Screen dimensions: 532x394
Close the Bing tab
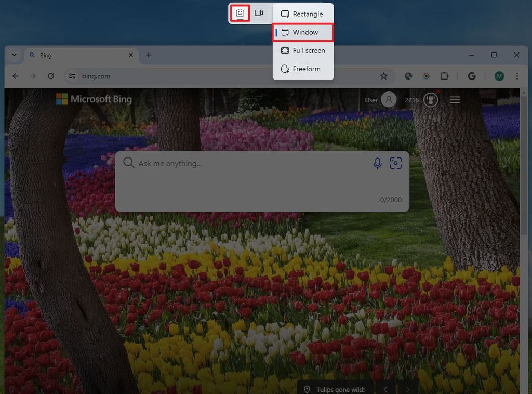click(131, 55)
